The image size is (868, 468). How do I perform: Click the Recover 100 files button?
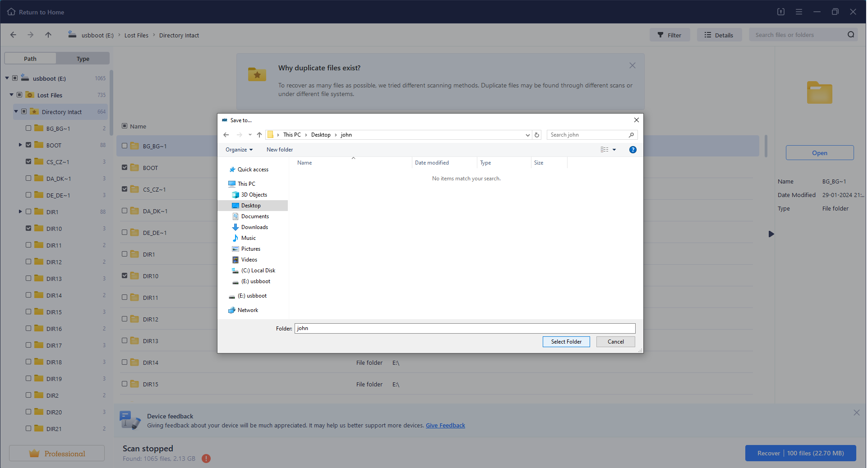click(801, 453)
